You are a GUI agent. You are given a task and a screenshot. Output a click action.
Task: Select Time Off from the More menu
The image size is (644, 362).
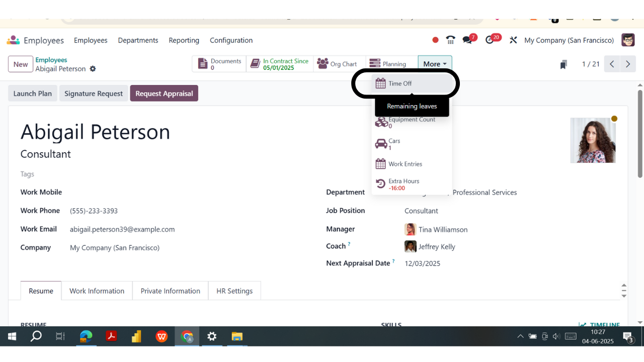point(399,83)
